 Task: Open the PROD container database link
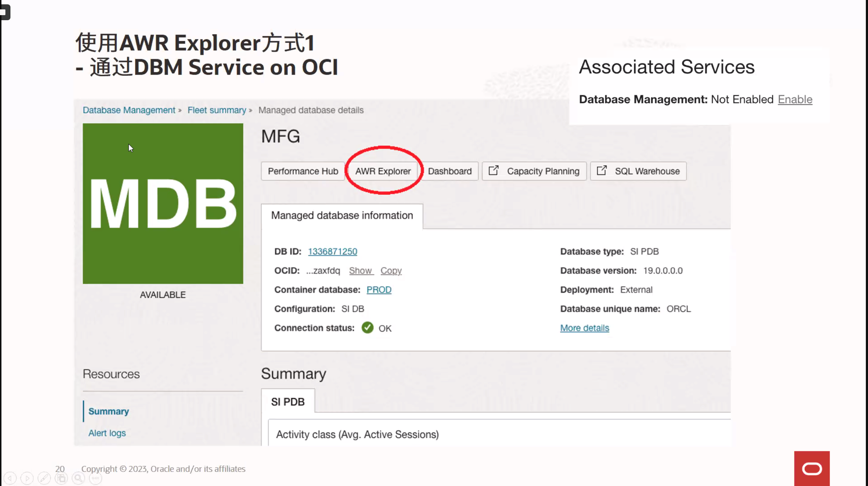pos(379,290)
